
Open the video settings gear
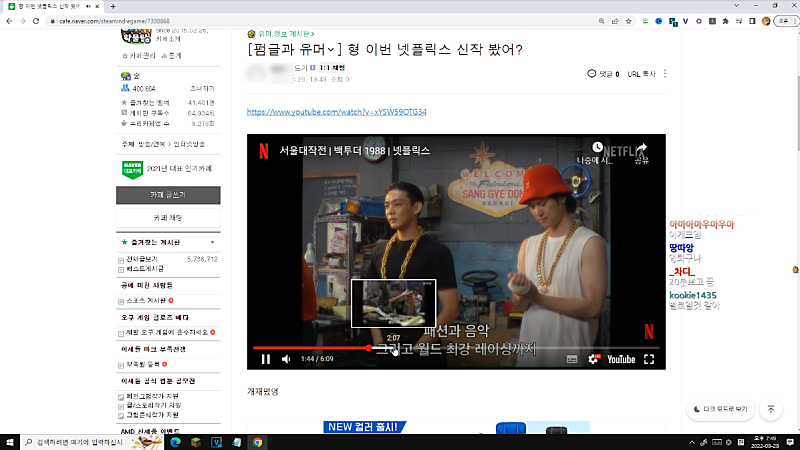[593, 359]
